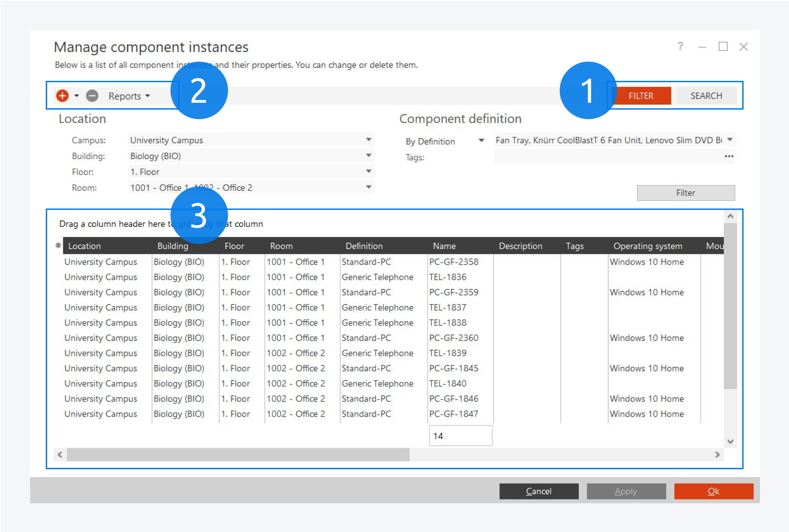This screenshot has height=532, width=789.
Task: Click the asterisk column chooser in grid corner
Action: (x=58, y=246)
